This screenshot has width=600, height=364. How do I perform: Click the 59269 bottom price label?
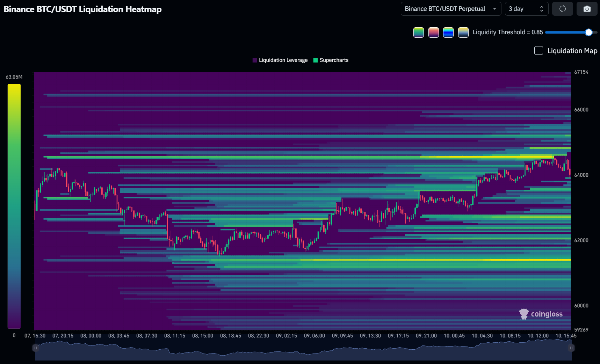[x=581, y=330]
